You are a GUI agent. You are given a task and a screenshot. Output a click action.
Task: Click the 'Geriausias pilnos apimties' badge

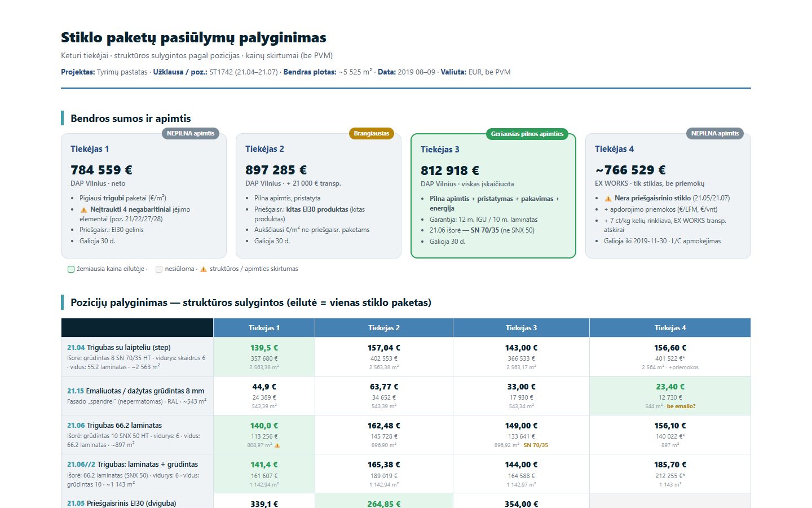tap(527, 134)
